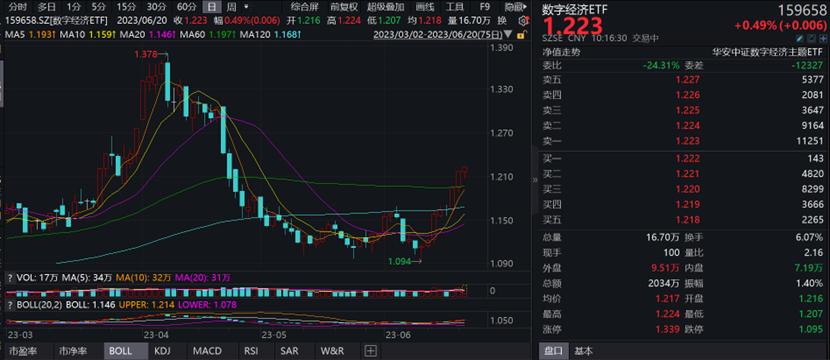Open period dropdown arrow after 周

(x=245, y=7)
